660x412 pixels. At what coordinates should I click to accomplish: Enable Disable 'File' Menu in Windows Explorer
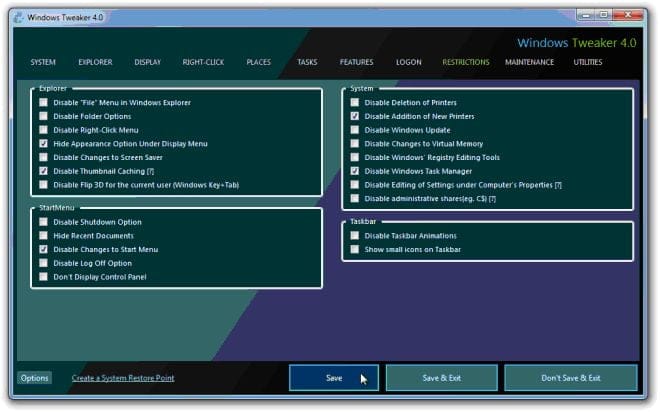[43, 102]
